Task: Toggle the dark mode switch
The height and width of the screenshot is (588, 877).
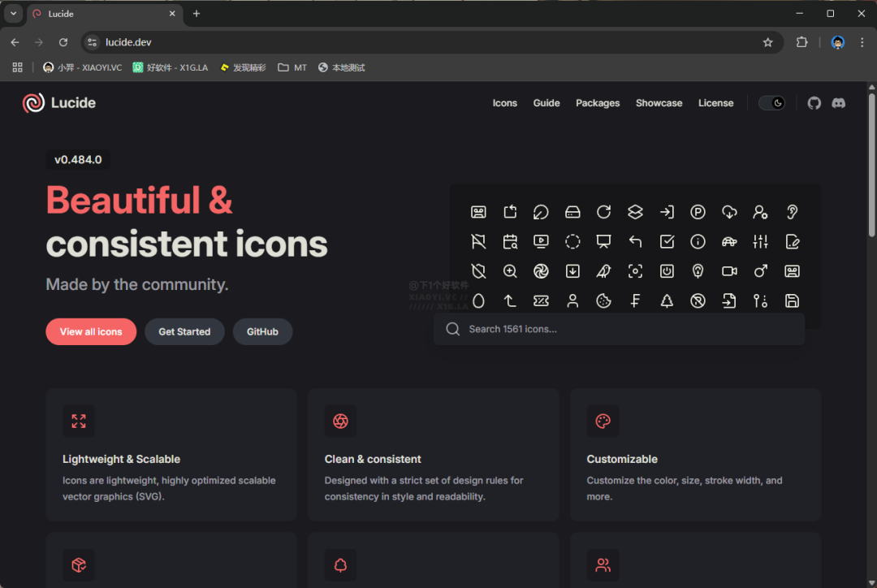Action: (771, 103)
